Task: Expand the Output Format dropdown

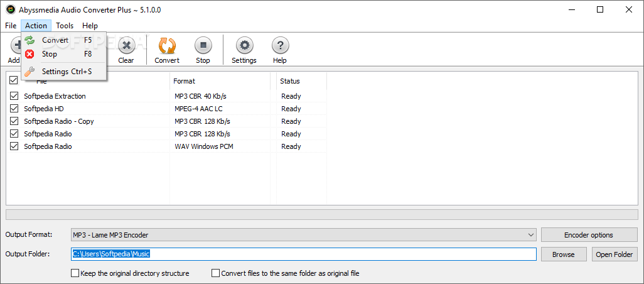Action: 530,235
